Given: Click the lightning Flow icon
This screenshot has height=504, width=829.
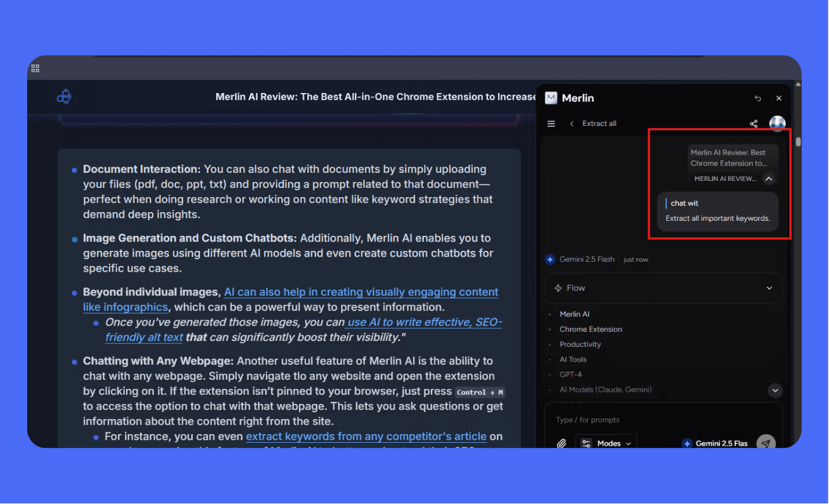Looking at the screenshot, I should tap(558, 288).
